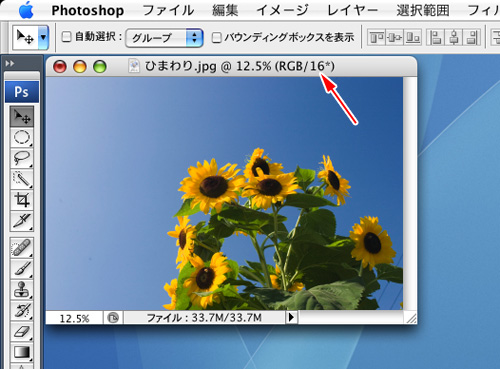Image resolution: width=500 pixels, height=369 pixels.
Task: Click the Ps logo in the toolbox
Action: pyautogui.click(x=22, y=92)
